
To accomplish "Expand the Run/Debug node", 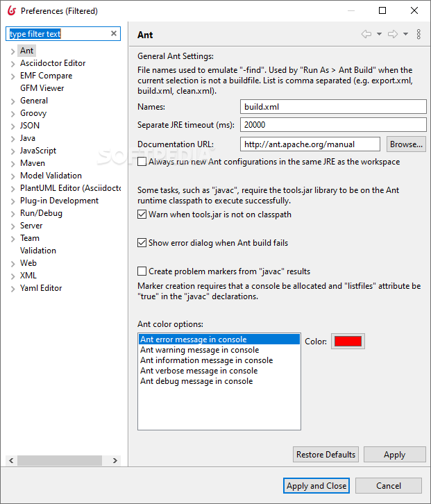I will pyautogui.click(x=13, y=214).
